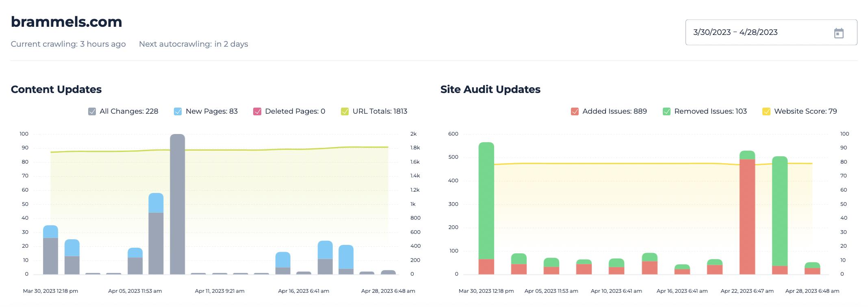Toggle the Added Issues checkbox
868x307 pixels.
click(x=575, y=112)
